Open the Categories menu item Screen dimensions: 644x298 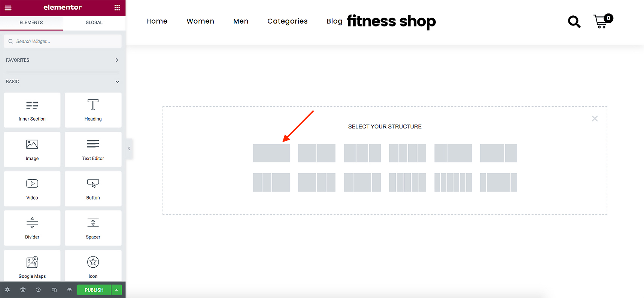(288, 21)
